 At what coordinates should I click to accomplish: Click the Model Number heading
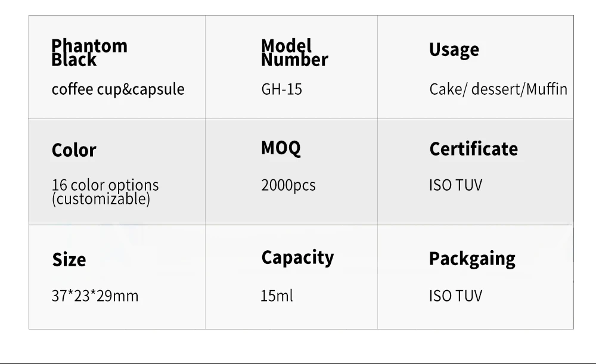(x=294, y=53)
